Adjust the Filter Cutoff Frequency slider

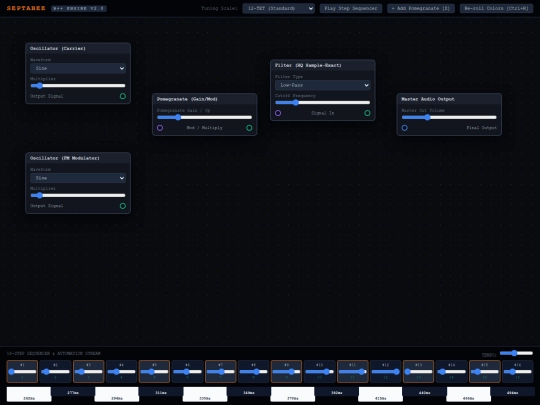[323, 103]
